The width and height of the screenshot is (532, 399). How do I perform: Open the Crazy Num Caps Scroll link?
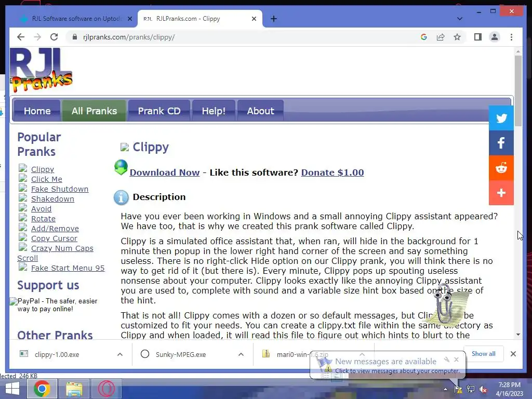(x=62, y=248)
